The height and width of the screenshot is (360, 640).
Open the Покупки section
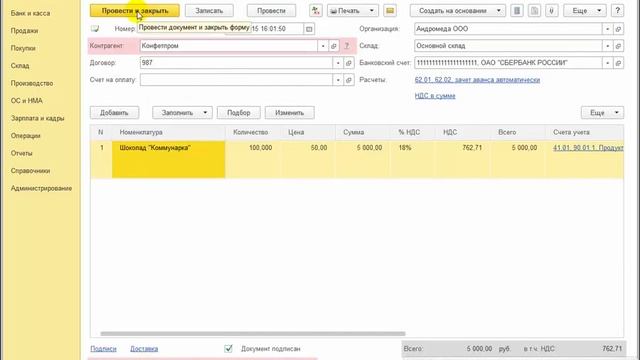[x=23, y=48]
